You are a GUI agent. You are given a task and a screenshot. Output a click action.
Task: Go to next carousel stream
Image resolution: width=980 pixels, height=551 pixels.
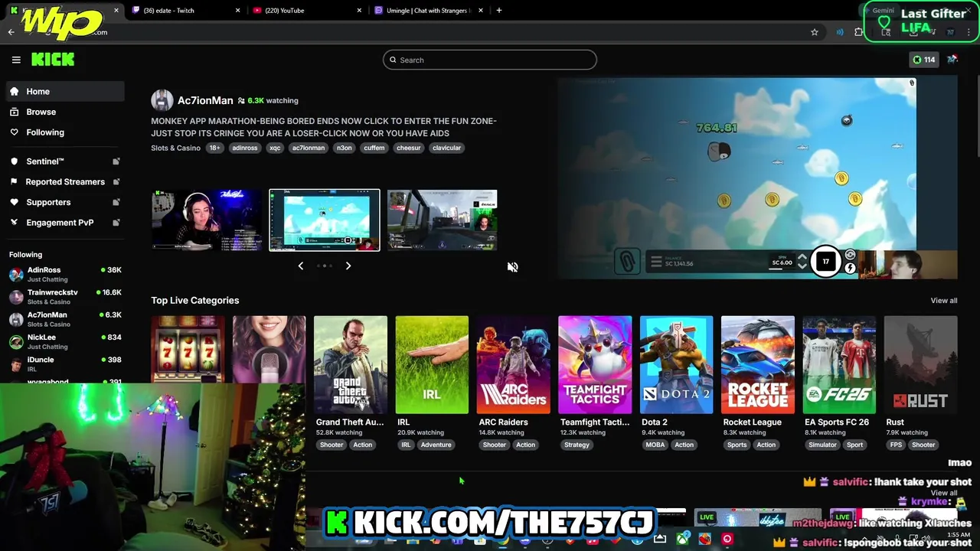coord(348,266)
